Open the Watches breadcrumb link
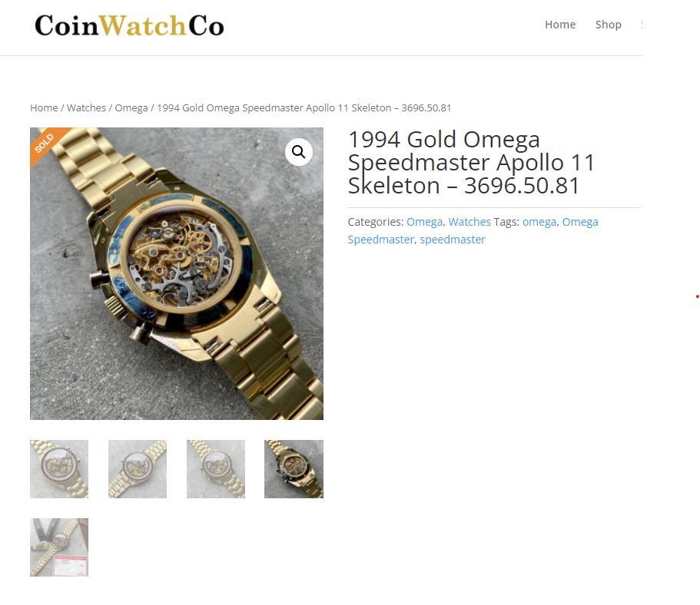The height and width of the screenshot is (605, 700). [86, 108]
